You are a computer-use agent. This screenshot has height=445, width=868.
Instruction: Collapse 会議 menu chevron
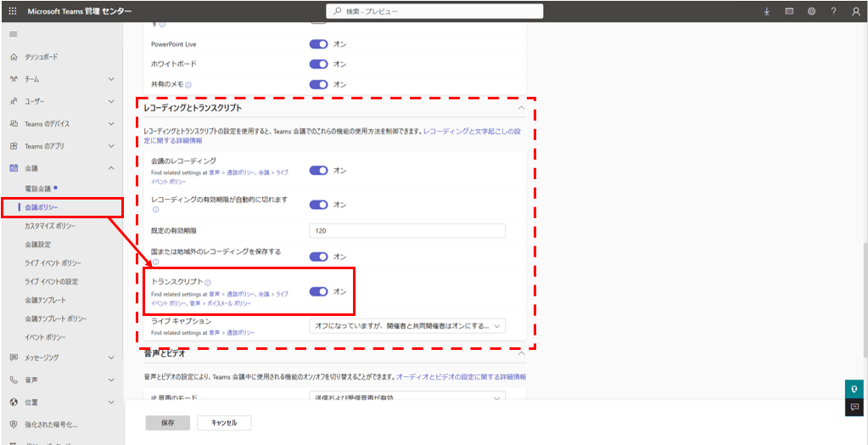(x=111, y=168)
